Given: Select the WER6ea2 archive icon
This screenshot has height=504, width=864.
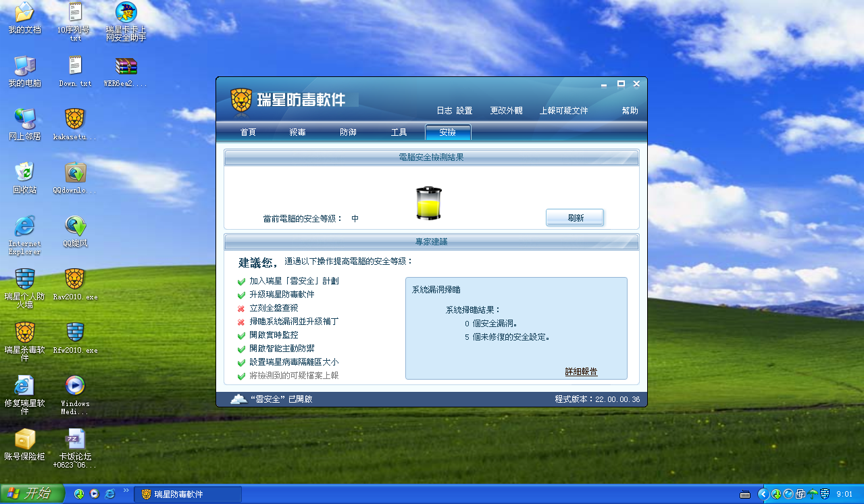Looking at the screenshot, I should (126, 71).
